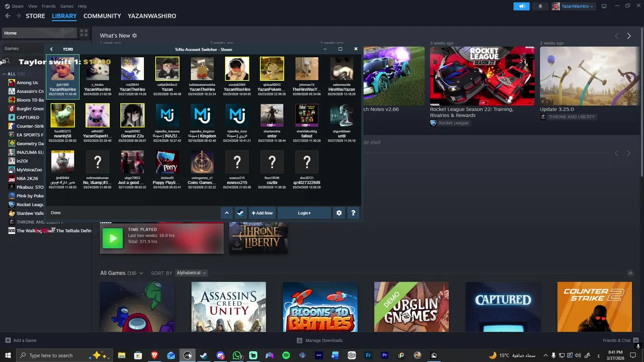Image resolution: width=644 pixels, height=362 pixels.
Task: Open the YAZANWASHIRO profile tab
Action: click(152, 16)
